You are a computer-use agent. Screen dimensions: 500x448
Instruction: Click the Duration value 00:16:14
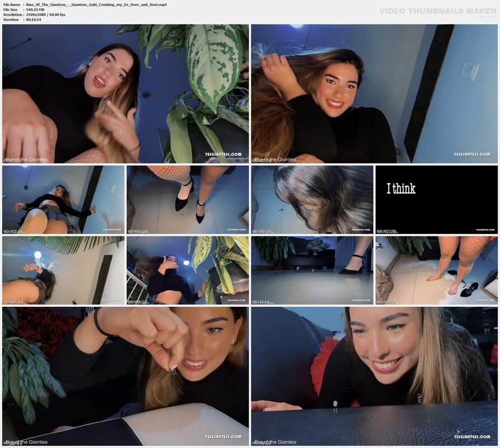click(x=34, y=20)
